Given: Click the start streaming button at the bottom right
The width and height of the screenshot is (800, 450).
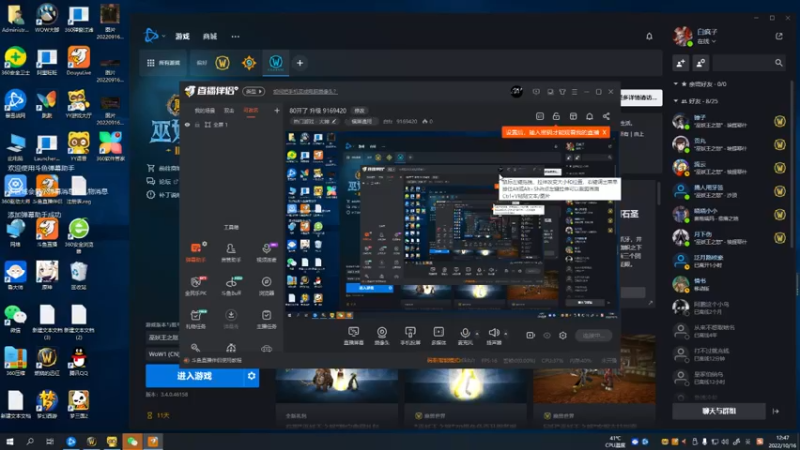Looking at the screenshot, I should click(593, 335).
